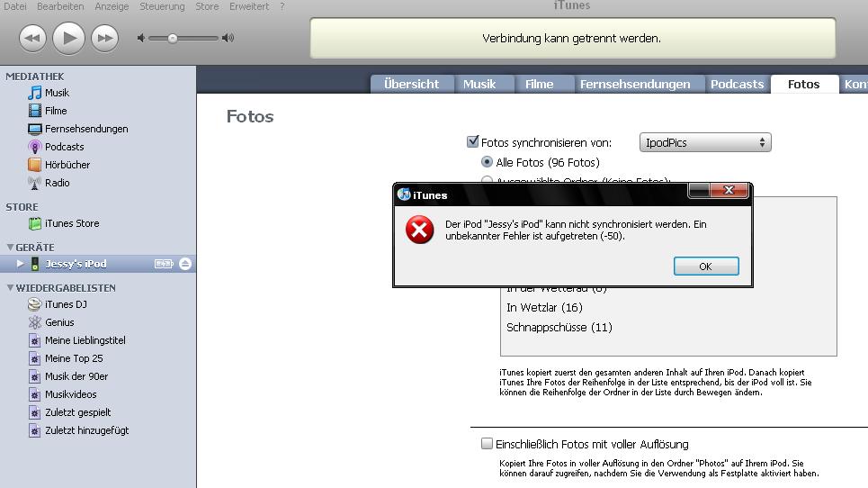This screenshot has width=868, height=488.
Task: Click the play button
Action: [68, 38]
